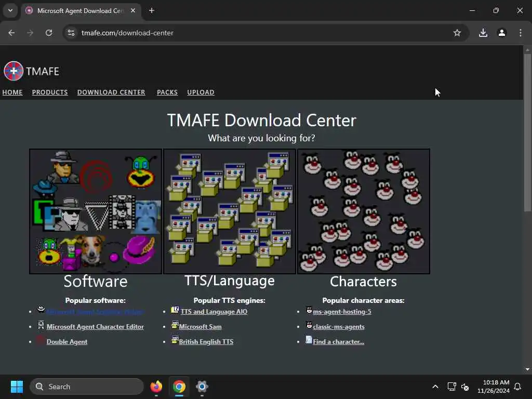Open a new browser tab
Image resolution: width=532 pixels, height=399 pixels.
tap(152, 10)
